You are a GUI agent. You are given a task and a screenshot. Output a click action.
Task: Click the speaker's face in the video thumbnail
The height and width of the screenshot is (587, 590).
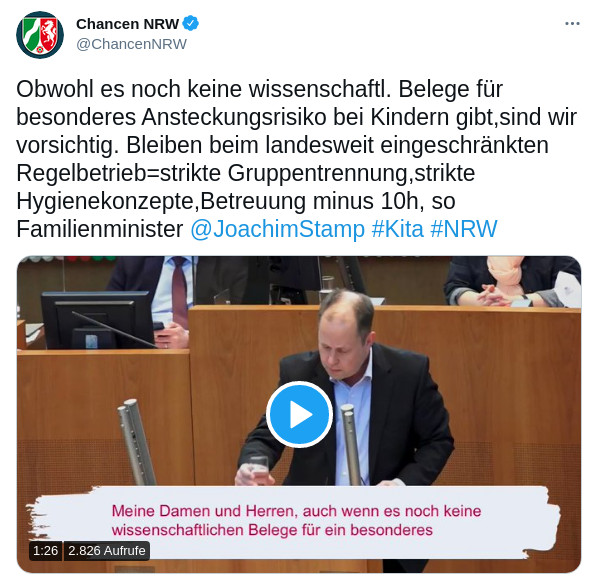pos(341,348)
